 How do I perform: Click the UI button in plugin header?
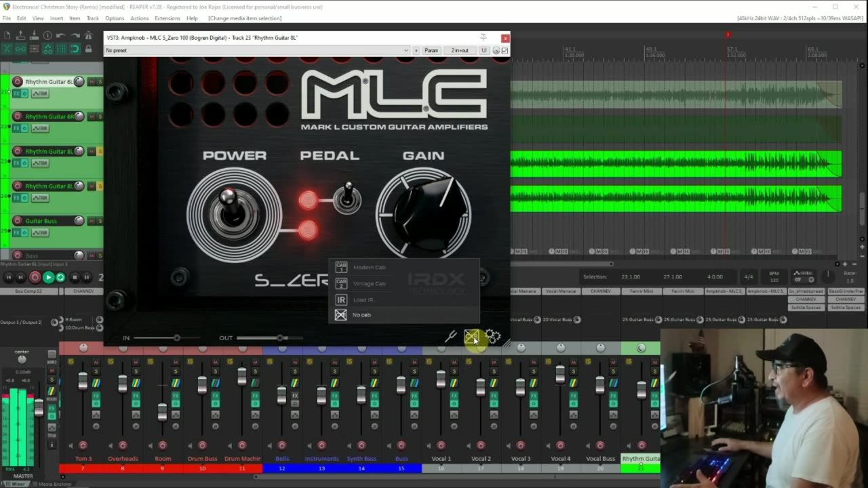(x=484, y=50)
